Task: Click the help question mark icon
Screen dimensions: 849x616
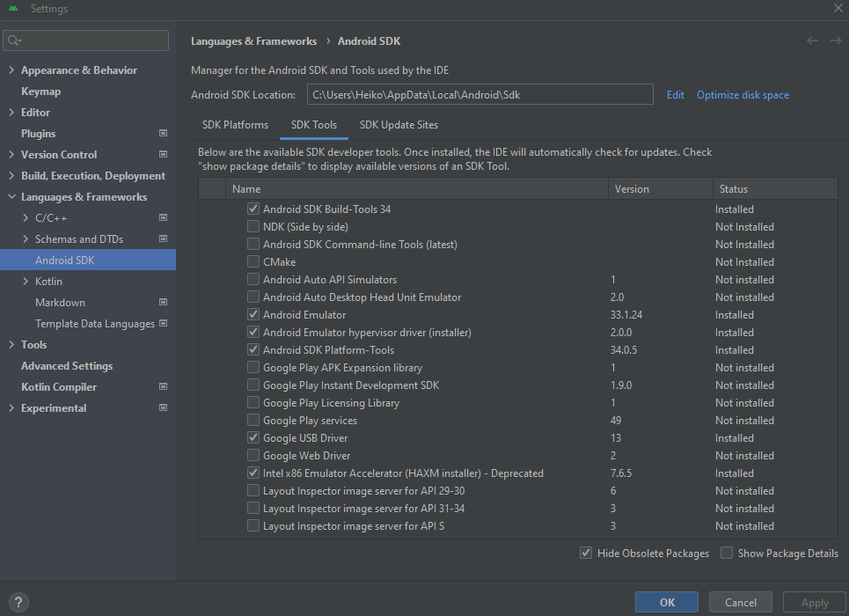Action: coord(18,603)
